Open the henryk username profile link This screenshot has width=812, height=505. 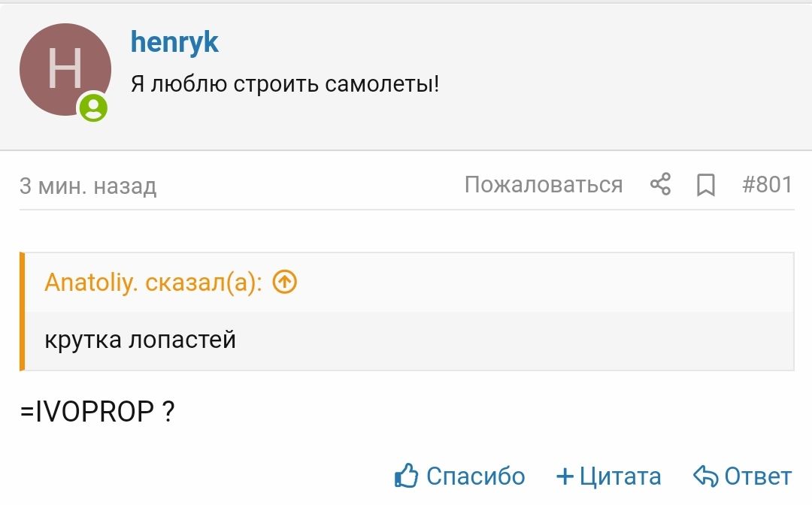174,41
